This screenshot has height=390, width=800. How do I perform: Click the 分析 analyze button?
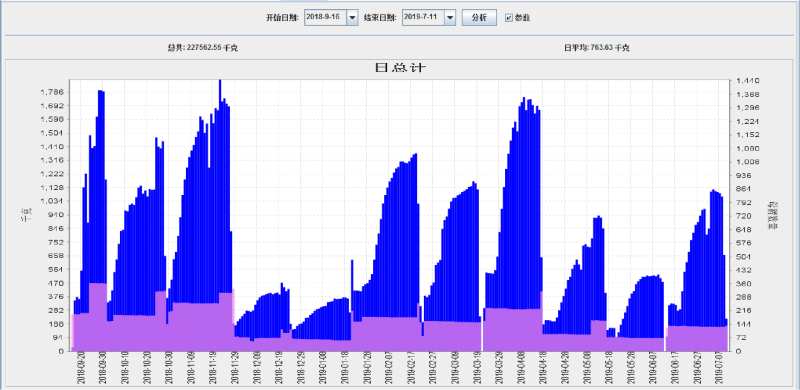[x=479, y=17]
